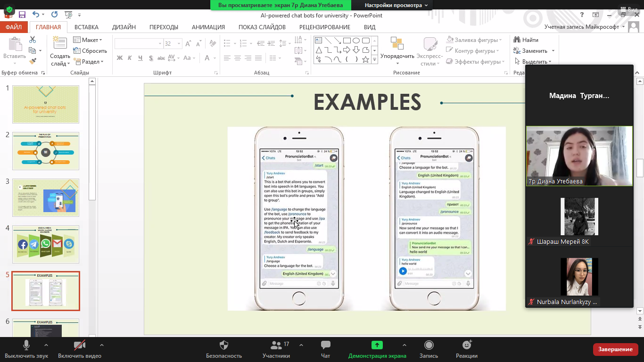
Task: Open PowerPoint help question mark
Action: coord(582,15)
